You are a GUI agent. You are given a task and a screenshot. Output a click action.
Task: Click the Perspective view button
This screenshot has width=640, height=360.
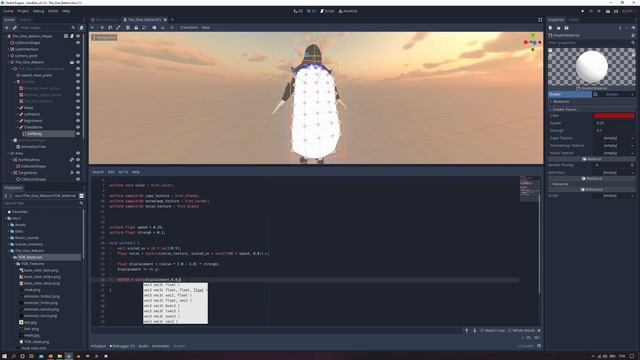pyautogui.click(x=104, y=38)
